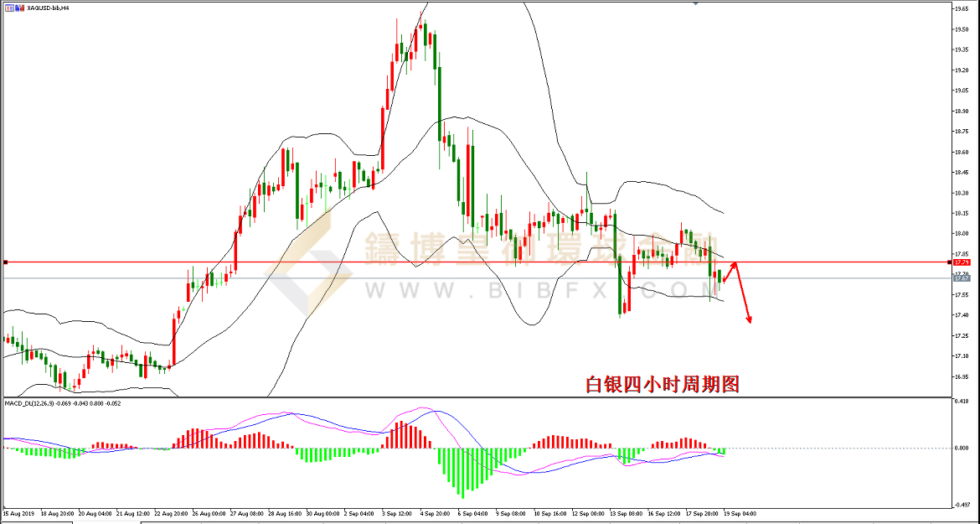The height and width of the screenshot is (524, 980).
Task: Select the red Chinese text label 白银四小时周期图
Action: tap(662, 384)
